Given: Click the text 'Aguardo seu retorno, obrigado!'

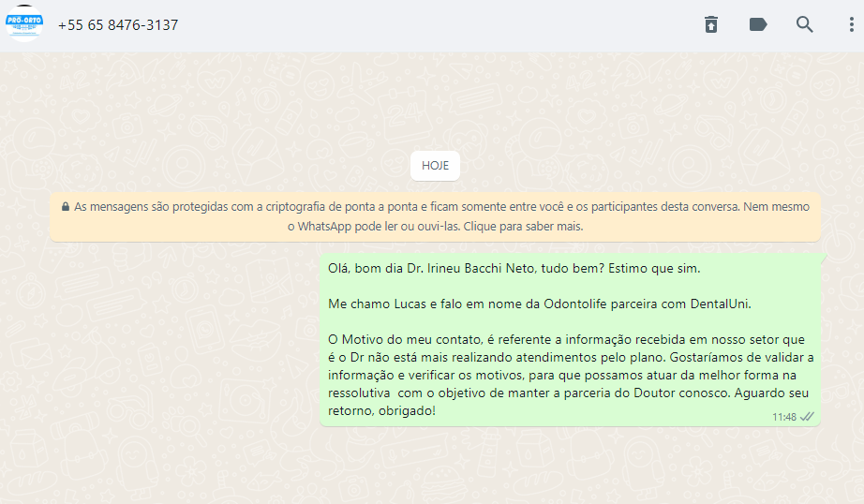Looking at the screenshot, I should pos(569,402).
